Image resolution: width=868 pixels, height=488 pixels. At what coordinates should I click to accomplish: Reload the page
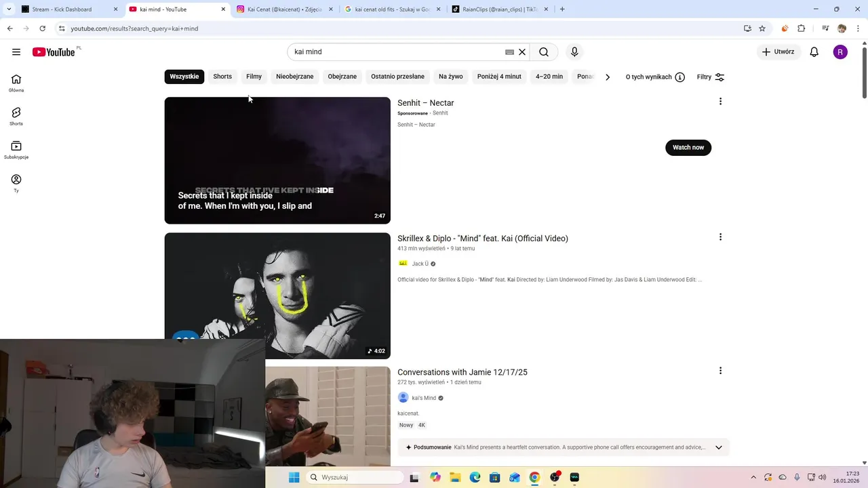click(x=42, y=28)
